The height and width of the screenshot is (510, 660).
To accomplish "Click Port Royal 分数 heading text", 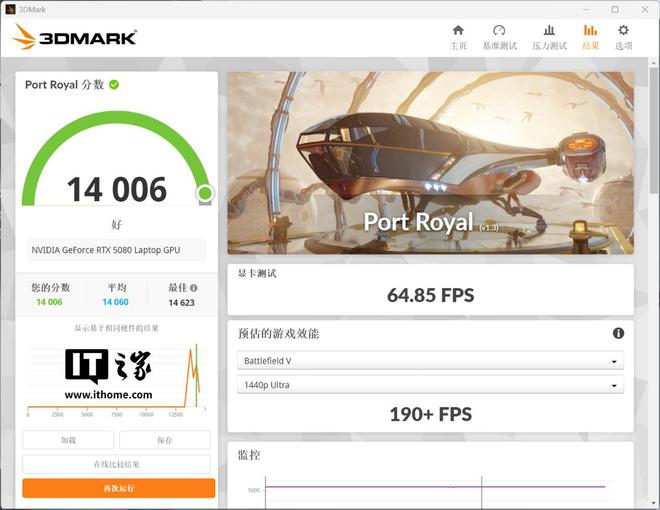I will point(64,85).
